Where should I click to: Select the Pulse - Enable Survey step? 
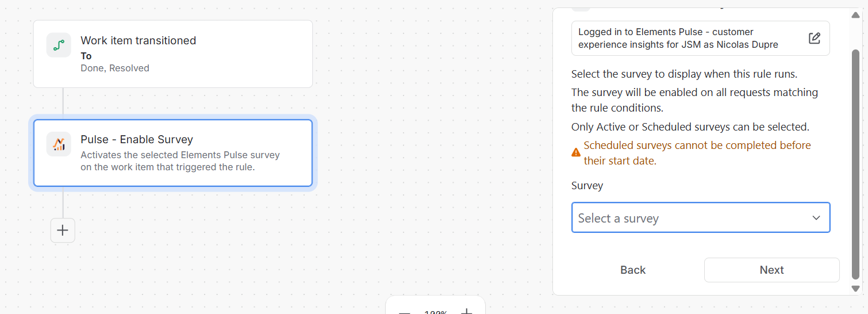[x=173, y=153]
